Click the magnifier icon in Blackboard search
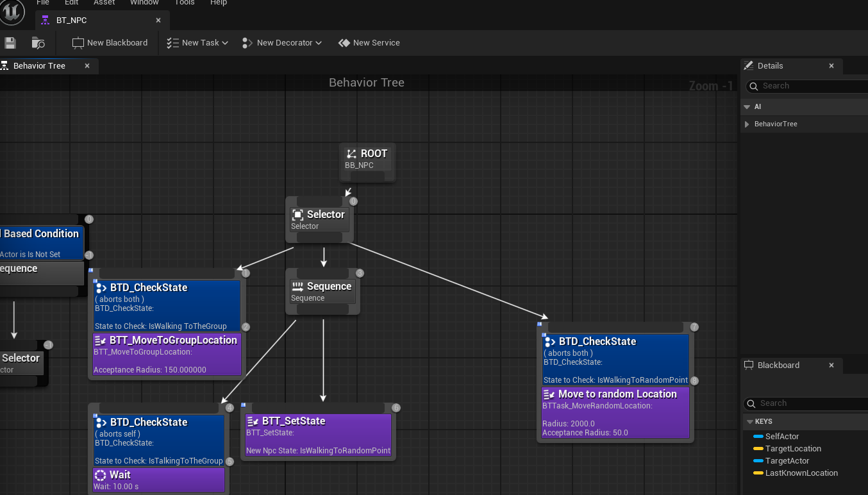 (x=751, y=403)
